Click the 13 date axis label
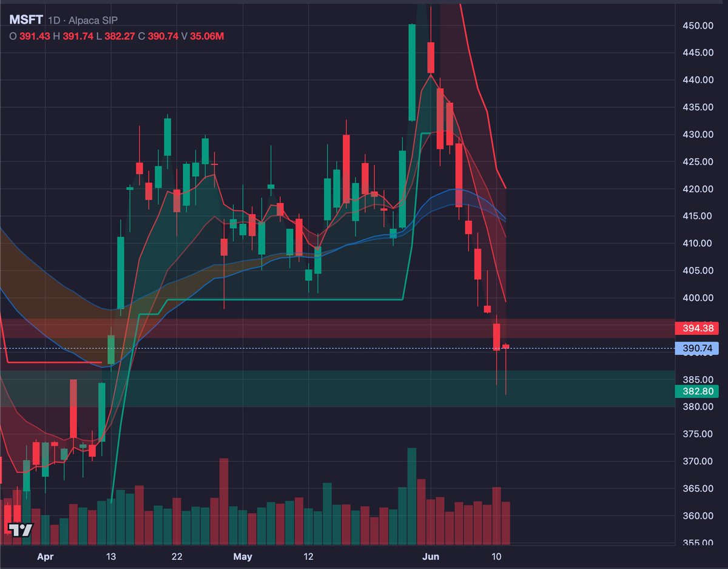728x569 pixels. (x=112, y=556)
